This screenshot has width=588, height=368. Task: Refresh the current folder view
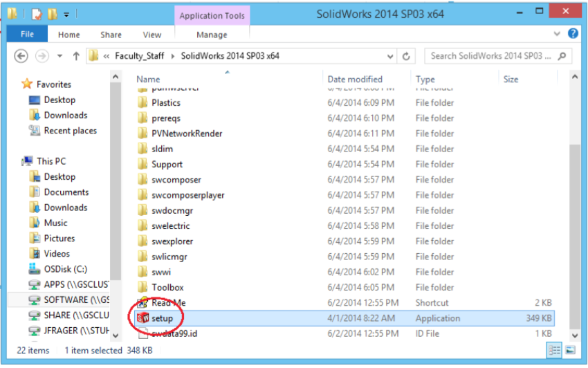click(406, 56)
